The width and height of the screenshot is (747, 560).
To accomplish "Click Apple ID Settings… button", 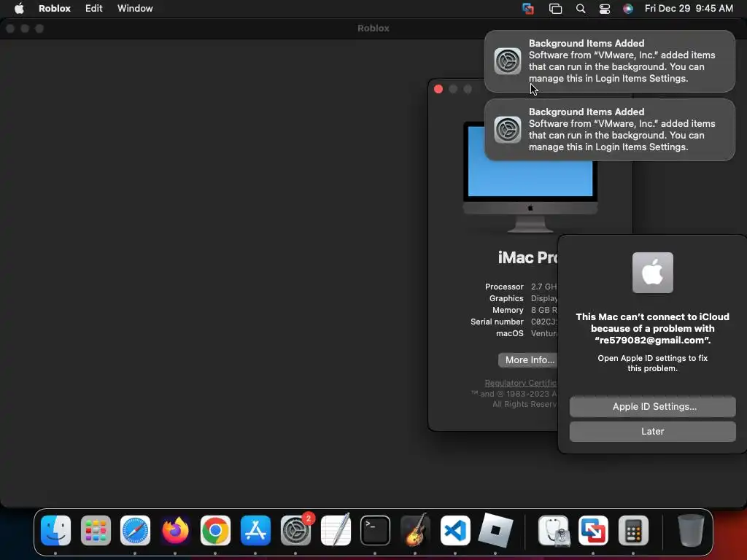I will coord(652,407).
